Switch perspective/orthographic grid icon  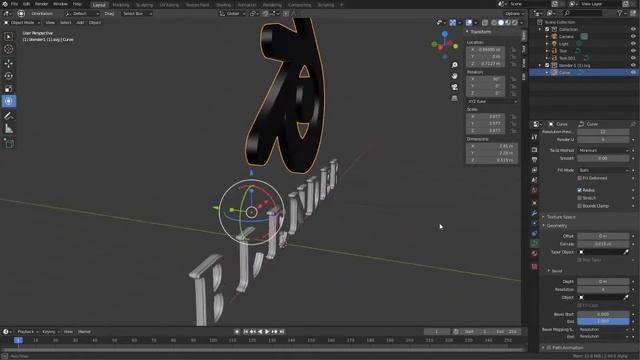(454, 98)
